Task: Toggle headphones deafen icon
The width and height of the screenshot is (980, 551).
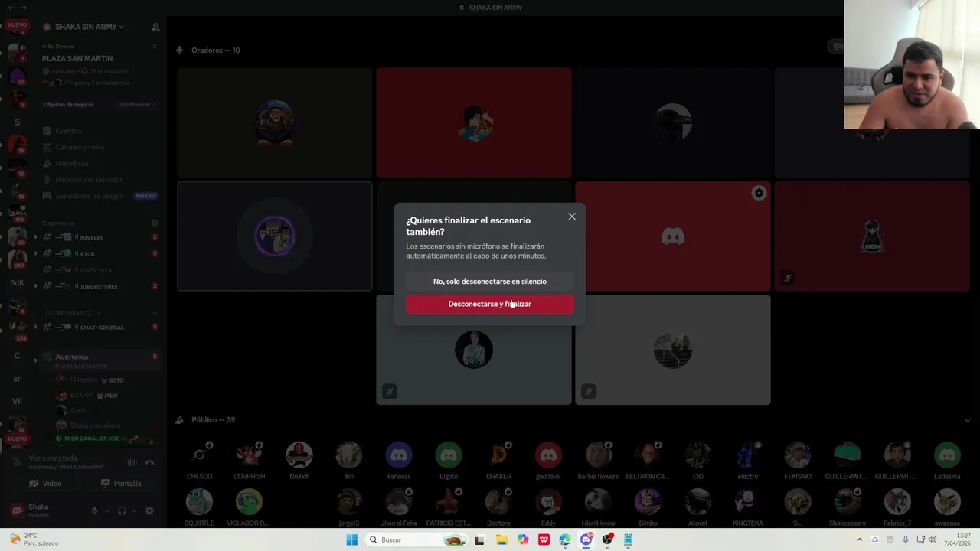Action: pos(122,510)
